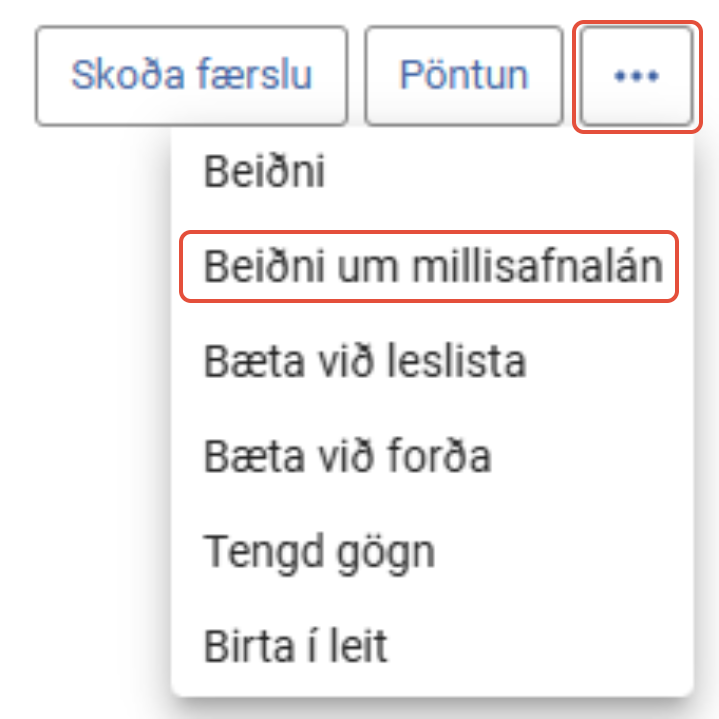
Task: Click the Pöntun button
Action: click(464, 76)
